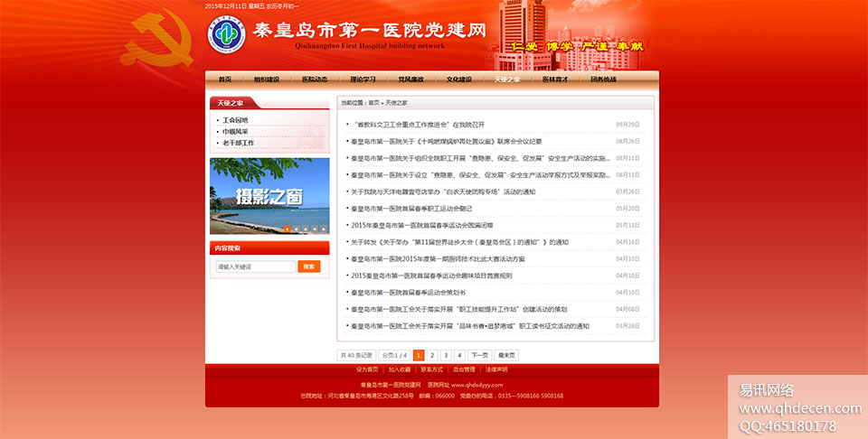Open 后台管理 footer link
This screenshot has width=868, height=439.
(x=464, y=369)
